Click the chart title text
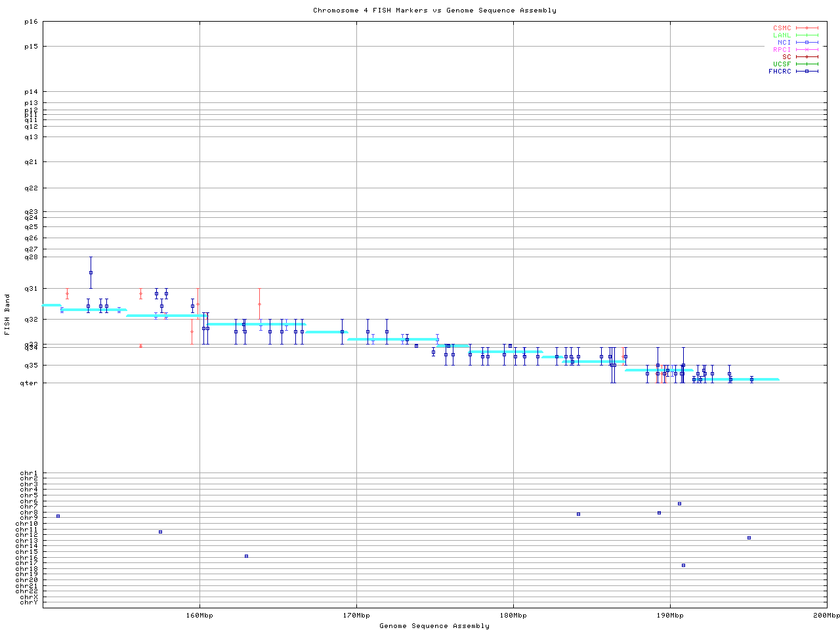The image size is (840, 630). tap(434, 10)
